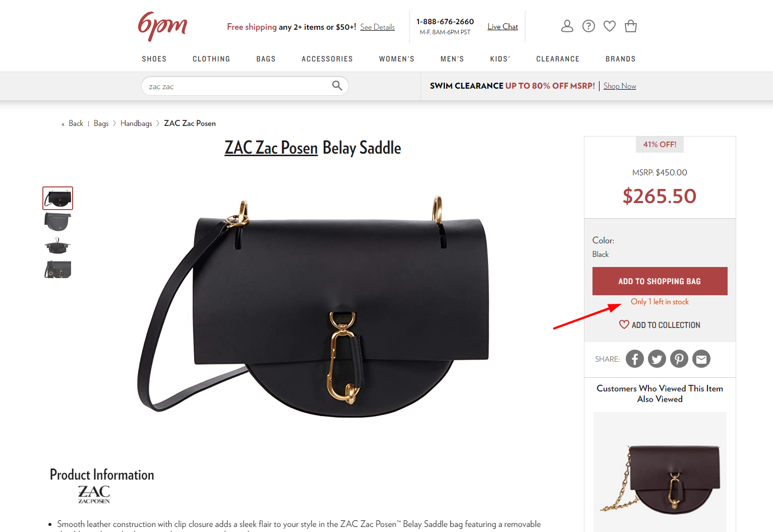Add to Collection
The width and height of the screenshot is (773, 532).
click(660, 325)
